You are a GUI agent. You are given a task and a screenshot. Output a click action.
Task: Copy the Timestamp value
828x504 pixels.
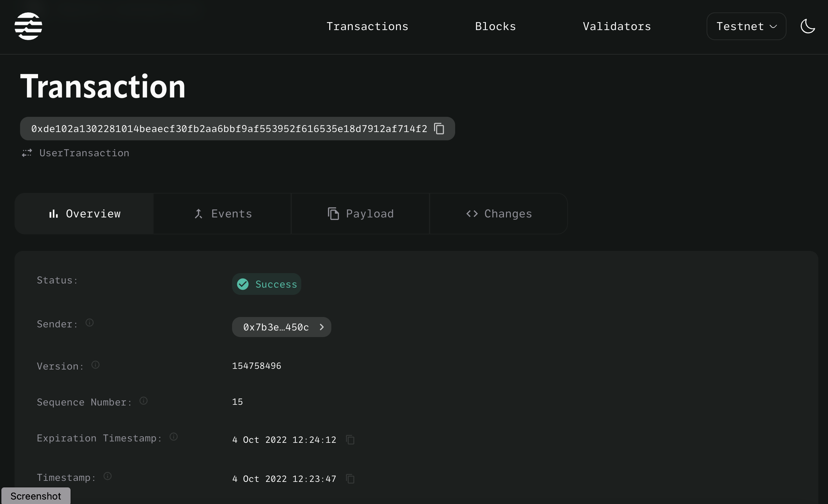(x=351, y=479)
